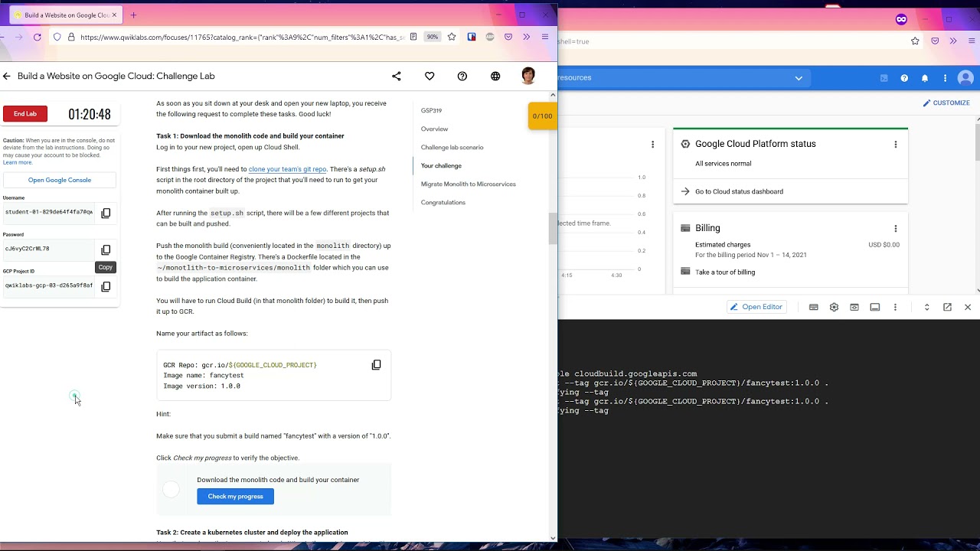Copy the Username with its copy icon
980x551 pixels.
click(106, 213)
